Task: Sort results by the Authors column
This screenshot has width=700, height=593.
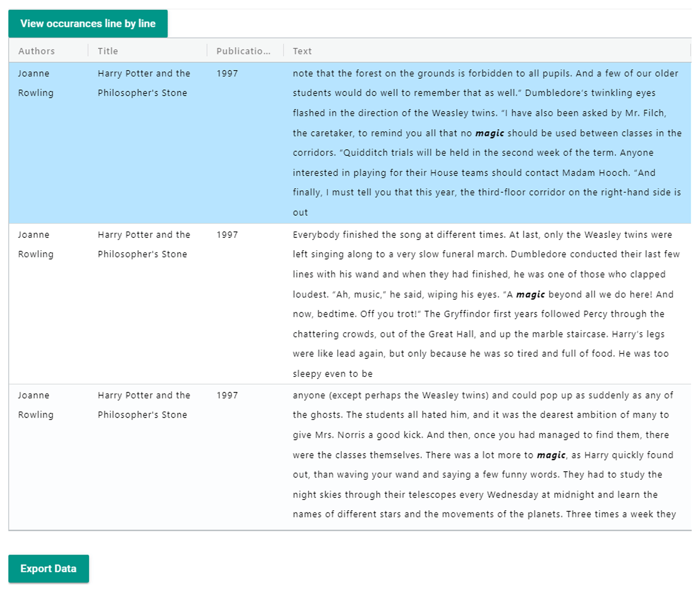Action: click(x=36, y=51)
